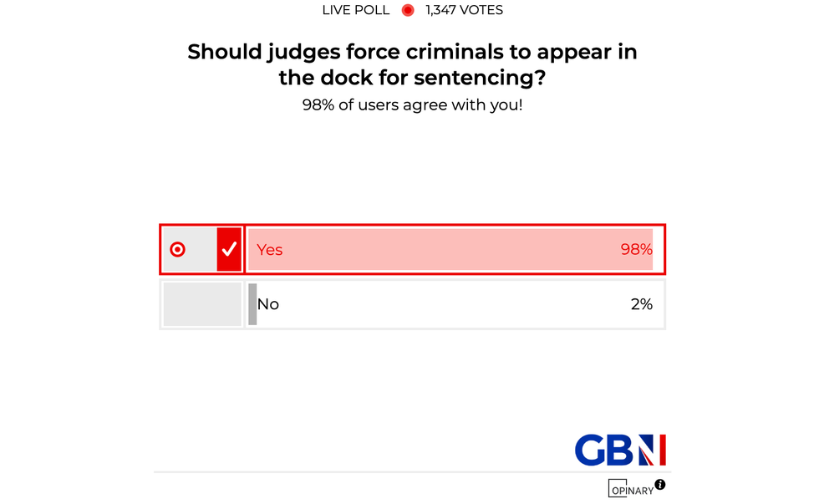The height and width of the screenshot is (504, 819).
Task: Open the Opinary info icon
Action: tap(660, 484)
